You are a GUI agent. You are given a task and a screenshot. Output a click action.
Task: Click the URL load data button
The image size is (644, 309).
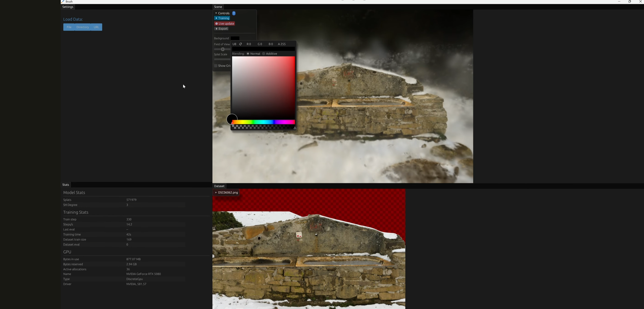coord(96,27)
